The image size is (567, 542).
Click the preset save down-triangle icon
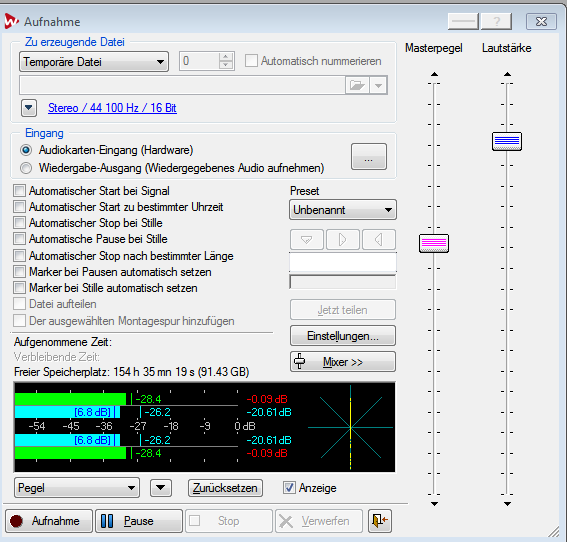307,239
